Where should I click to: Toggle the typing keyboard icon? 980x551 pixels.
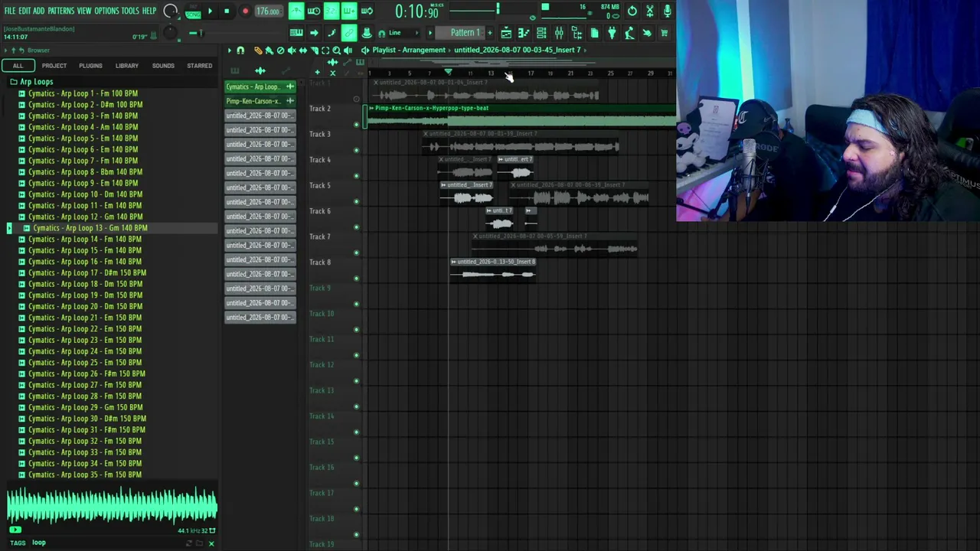point(296,33)
